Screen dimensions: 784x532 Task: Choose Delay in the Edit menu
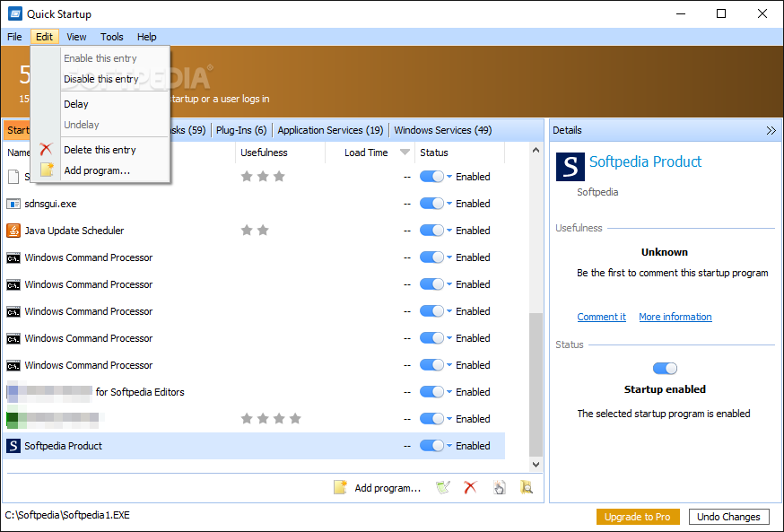pyautogui.click(x=76, y=104)
